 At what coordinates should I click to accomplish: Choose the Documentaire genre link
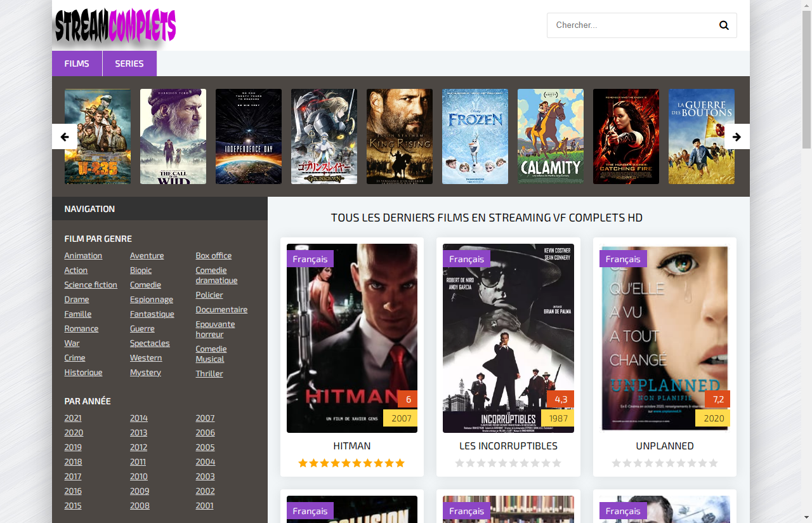tap(221, 310)
